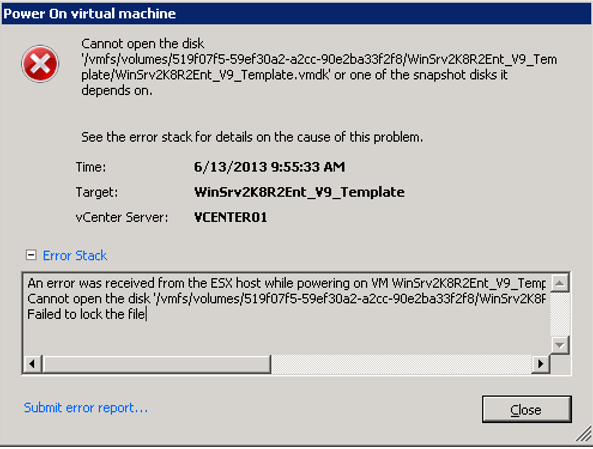Click the 'Cannot open the disk' stack line

click(286, 299)
